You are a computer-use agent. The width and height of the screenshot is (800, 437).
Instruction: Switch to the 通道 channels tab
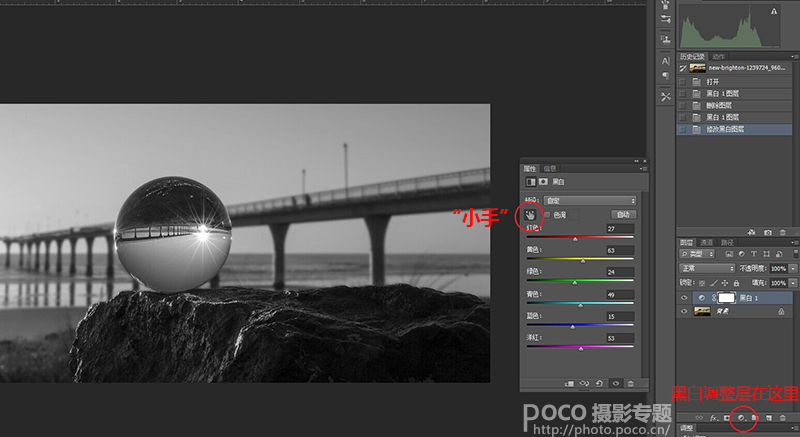coord(707,242)
